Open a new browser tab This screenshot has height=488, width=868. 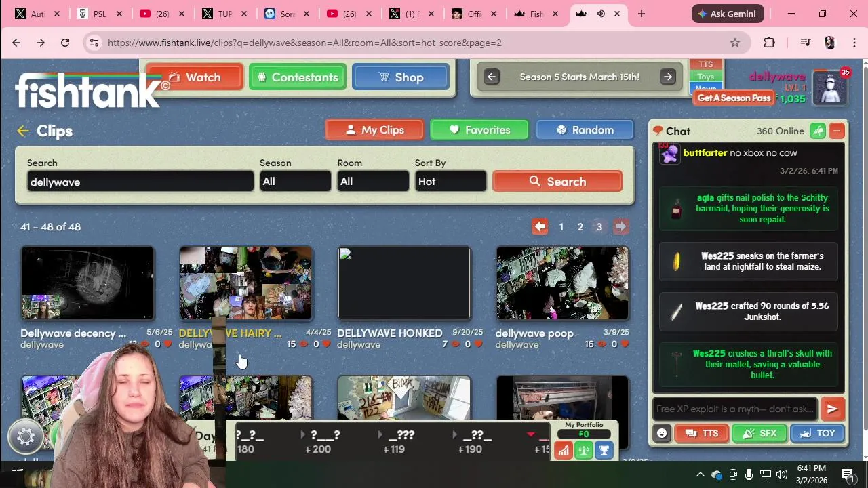[x=641, y=14]
